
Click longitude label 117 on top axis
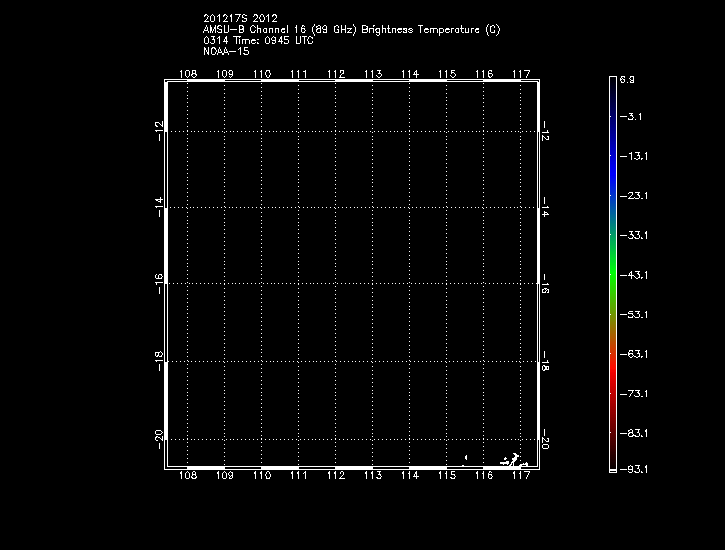click(520, 74)
